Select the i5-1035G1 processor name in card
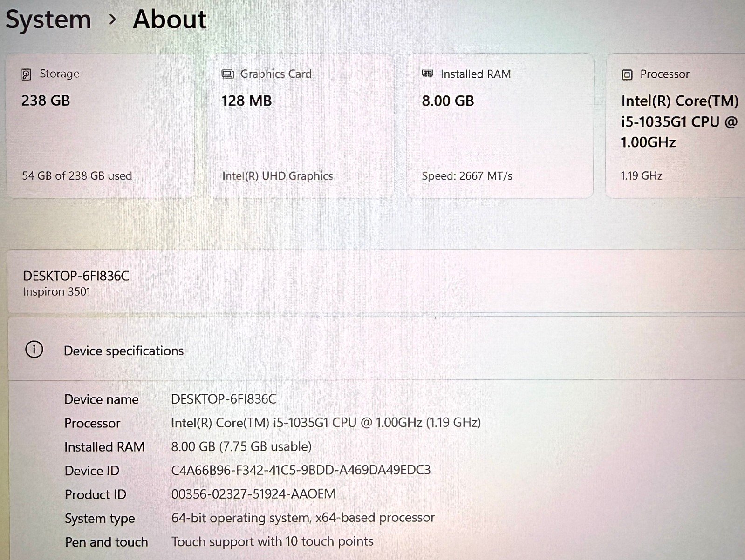This screenshot has height=560, width=745. tap(680, 121)
